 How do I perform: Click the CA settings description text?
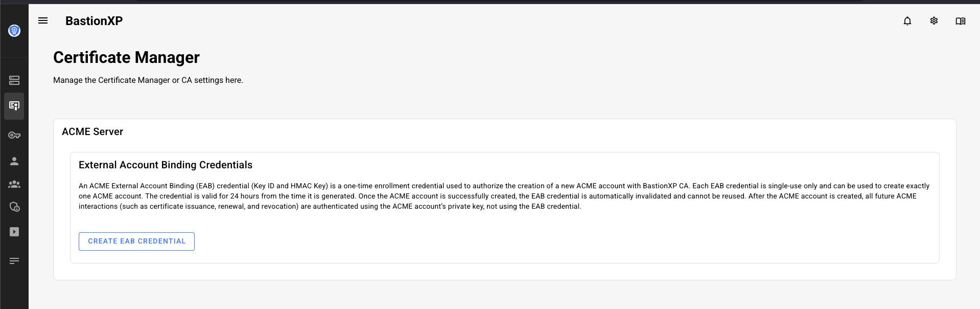pos(148,80)
